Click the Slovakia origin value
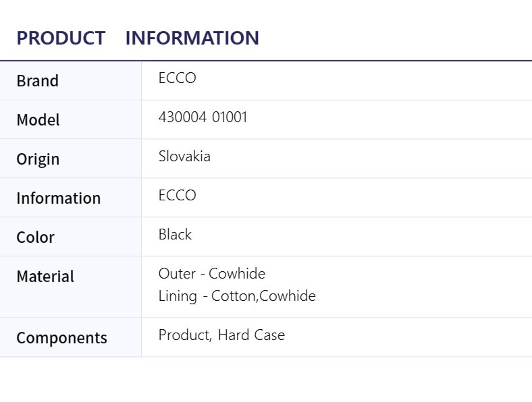The width and height of the screenshot is (532, 402). (x=184, y=156)
